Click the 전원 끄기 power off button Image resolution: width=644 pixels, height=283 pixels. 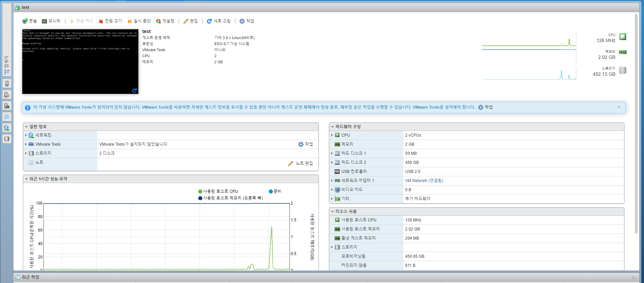110,21
